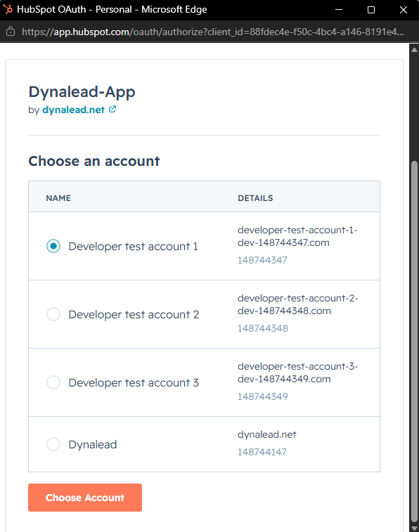Click the scrollbar down arrow
The image size is (419, 532).
pos(414,528)
